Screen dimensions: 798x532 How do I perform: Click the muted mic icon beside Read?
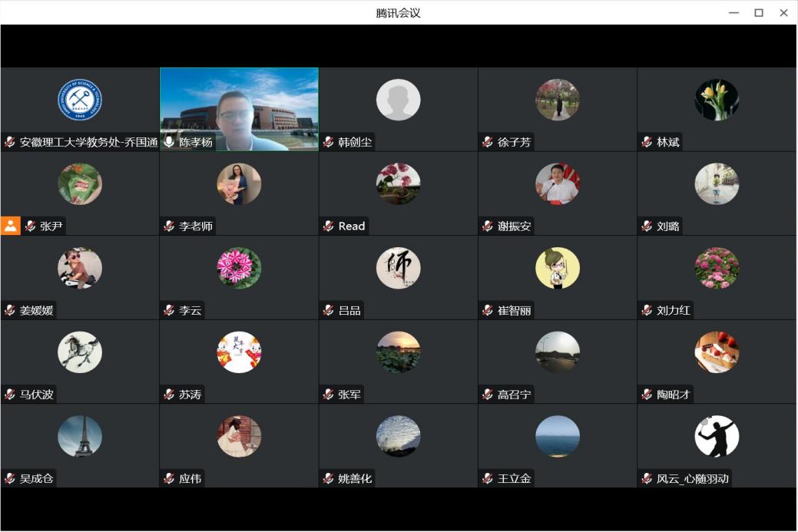(328, 226)
